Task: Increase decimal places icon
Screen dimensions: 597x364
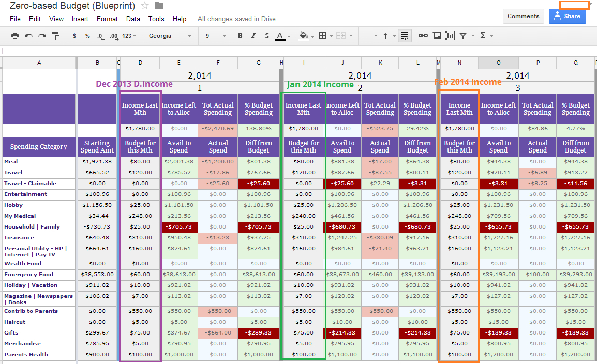Action: tap(113, 36)
